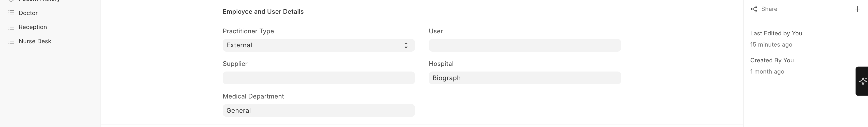This screenshot has width=868, height=127.
Task: Click the list icon beside Reception
Action: (11, 27)
